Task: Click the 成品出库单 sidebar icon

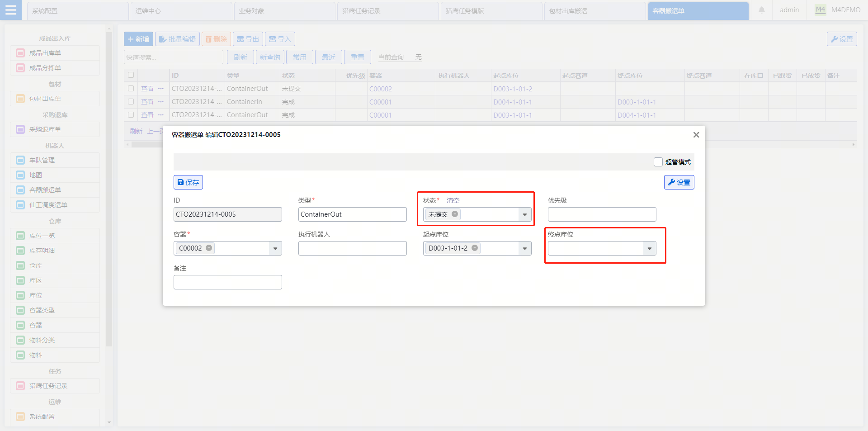Action: pos(20,53)
